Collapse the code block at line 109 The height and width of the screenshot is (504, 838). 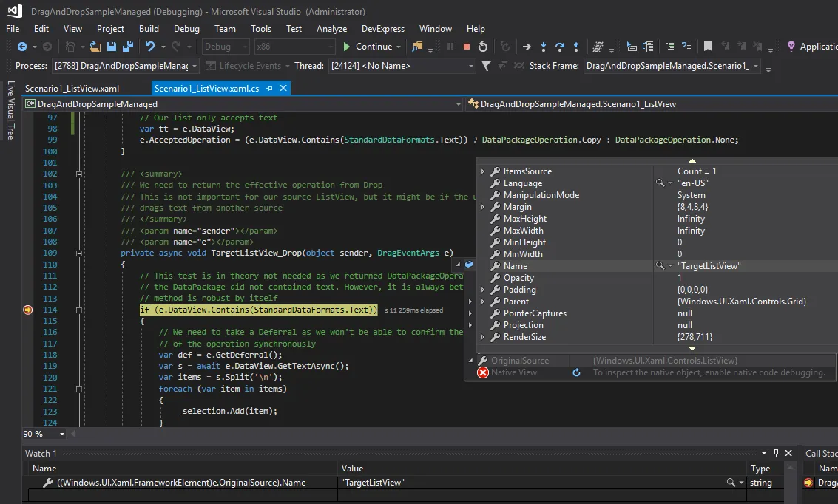coord(78,253)
